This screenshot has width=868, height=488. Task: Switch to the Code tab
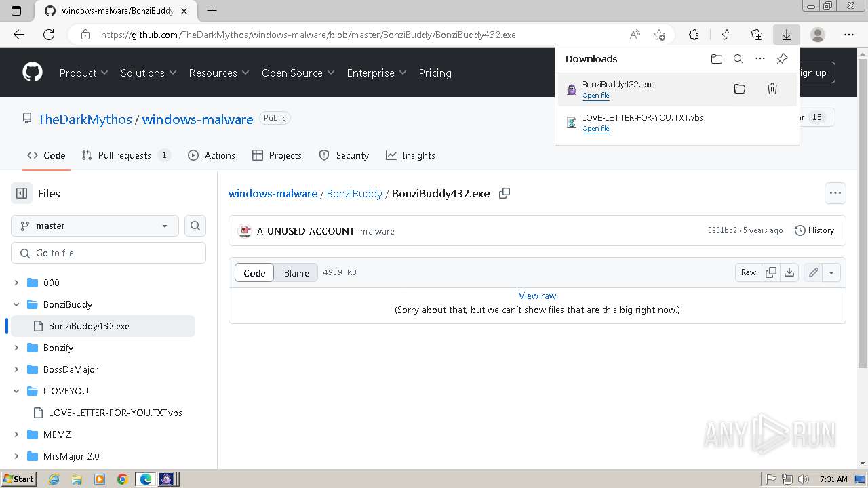point(46,155)
